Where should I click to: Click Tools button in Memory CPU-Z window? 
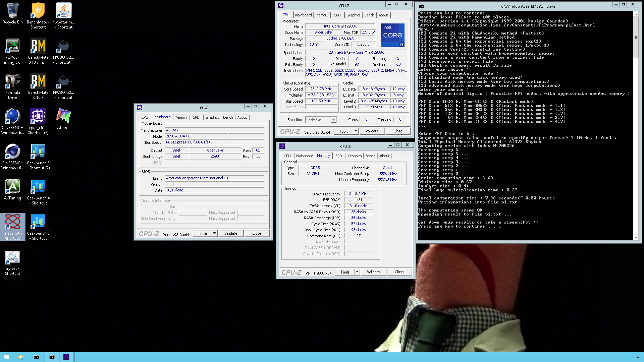(x=345, y=272)
